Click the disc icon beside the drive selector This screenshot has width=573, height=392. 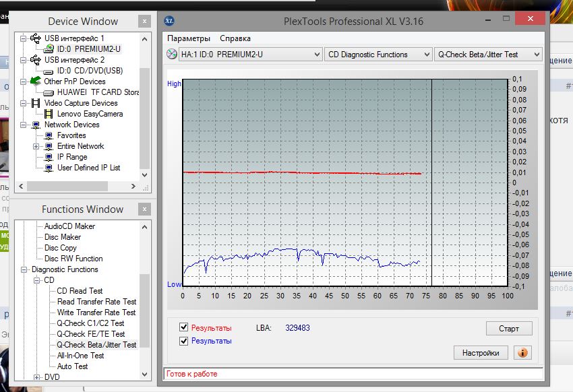(x=171, y=54)
